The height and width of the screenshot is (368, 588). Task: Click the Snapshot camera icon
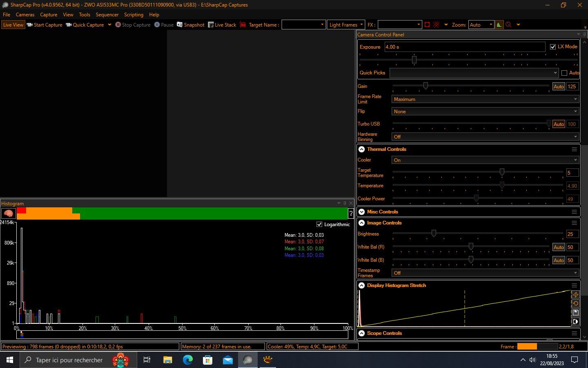tap(180, 25)
